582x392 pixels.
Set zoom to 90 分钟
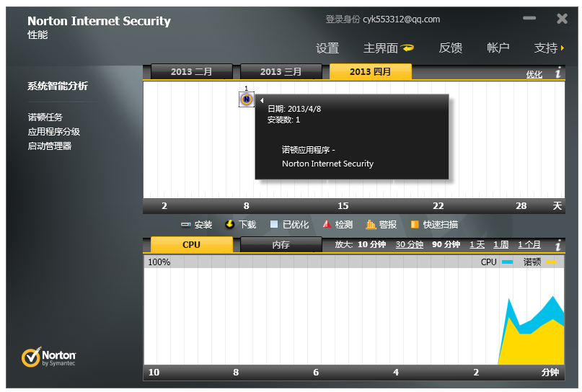pos(446,245)
